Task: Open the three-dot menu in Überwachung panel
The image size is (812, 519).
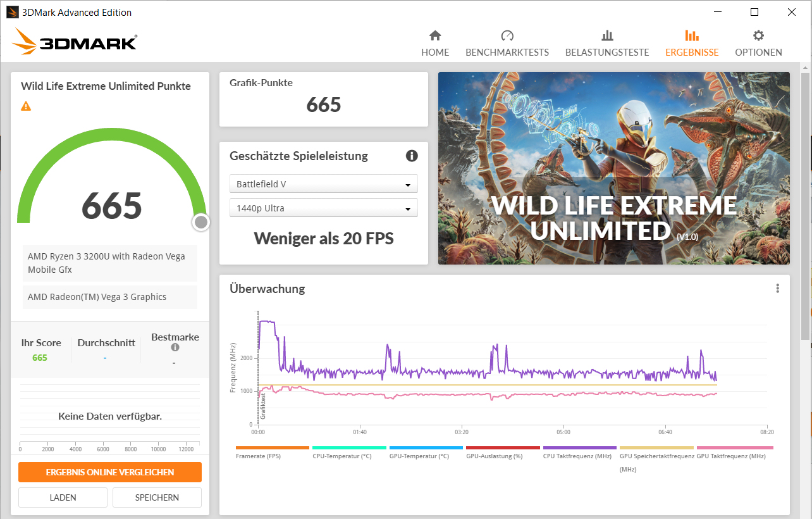Action: click(x=777, y=289)
